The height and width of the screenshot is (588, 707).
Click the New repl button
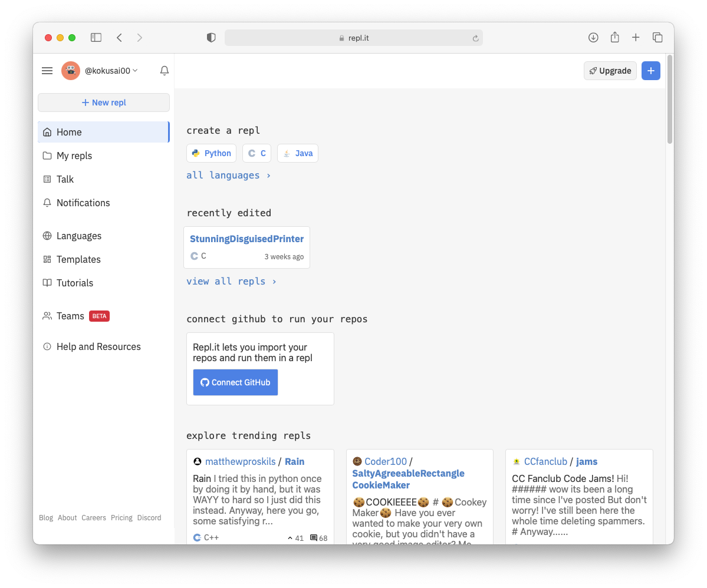coord(104,103)
